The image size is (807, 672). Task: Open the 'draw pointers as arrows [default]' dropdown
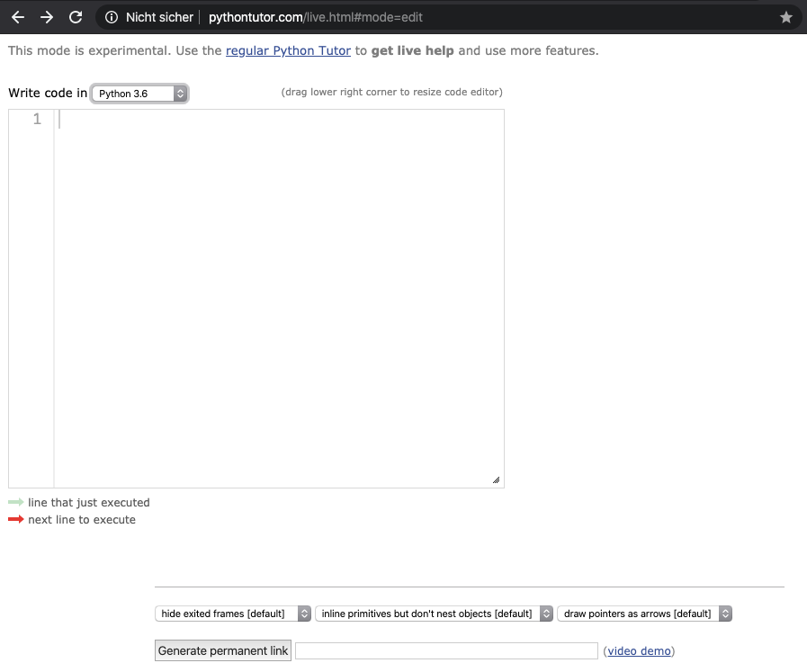pyautogui.click(x=644, y=614)
